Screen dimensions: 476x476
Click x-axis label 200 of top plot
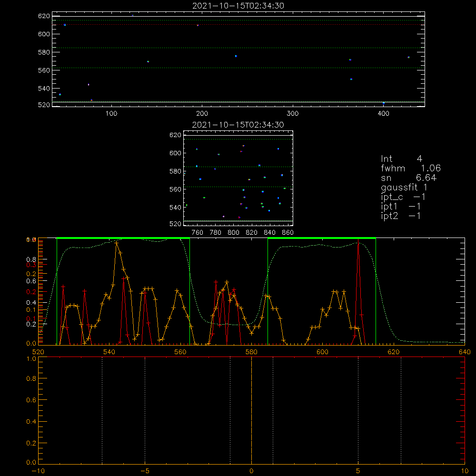[202, 114]
